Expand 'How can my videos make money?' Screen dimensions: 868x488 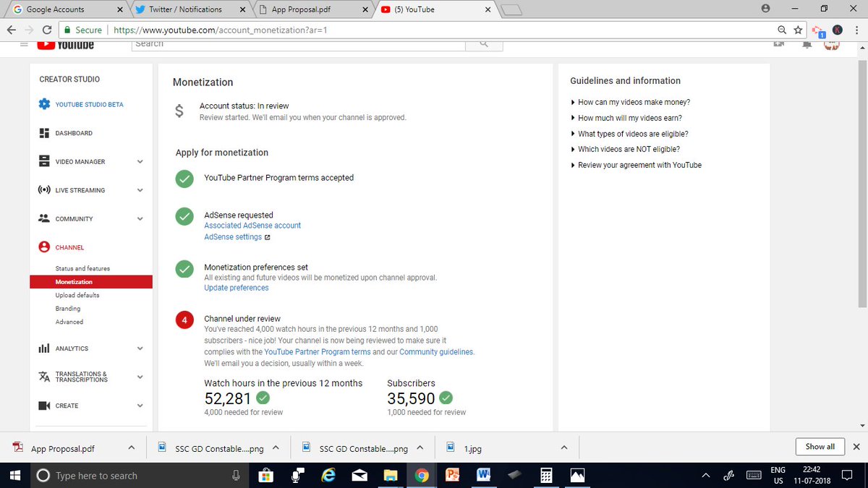[x=630, y=102]
